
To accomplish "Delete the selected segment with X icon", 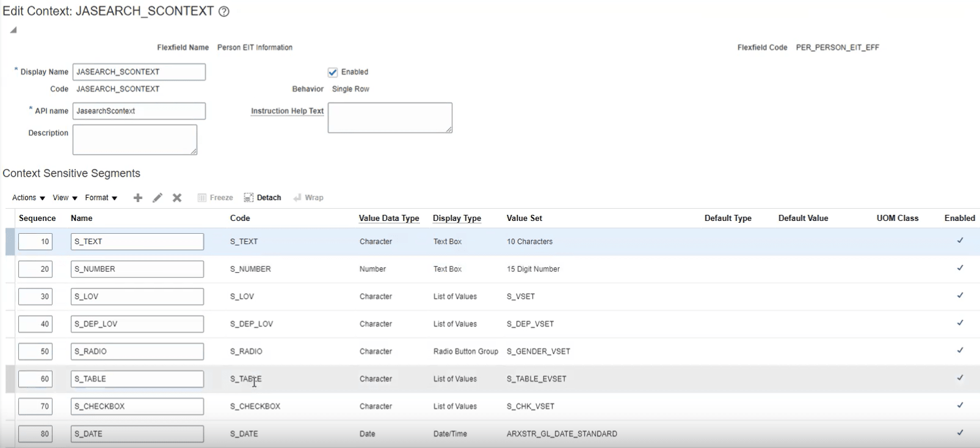I will click(x=177, y=198).
